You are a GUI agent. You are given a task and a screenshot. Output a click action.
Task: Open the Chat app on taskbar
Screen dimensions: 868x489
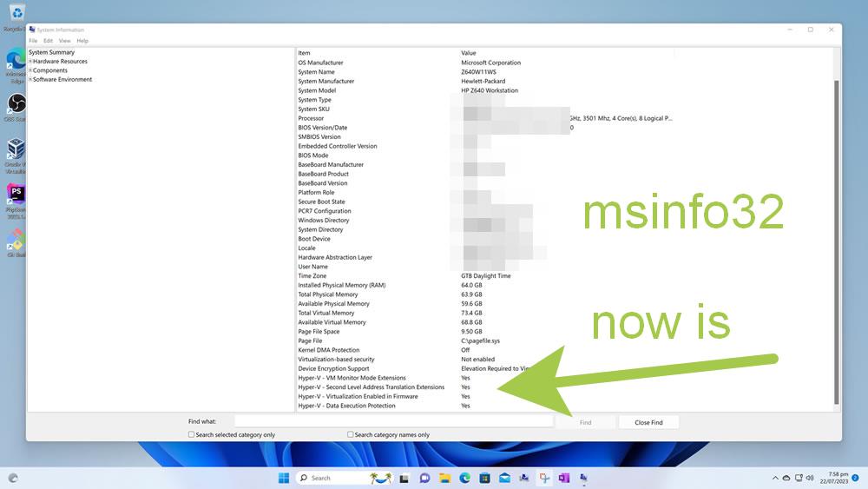click(424, 478)
